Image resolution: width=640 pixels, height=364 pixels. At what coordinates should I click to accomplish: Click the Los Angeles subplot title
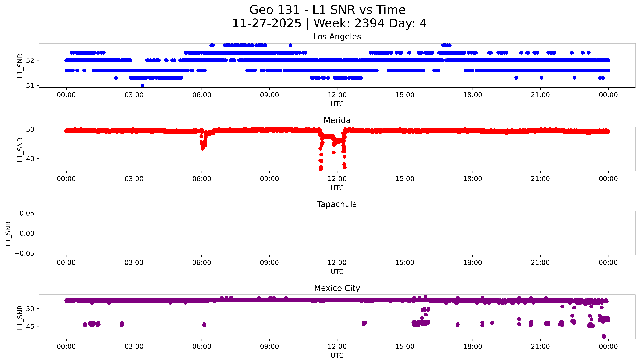(337, 37)
